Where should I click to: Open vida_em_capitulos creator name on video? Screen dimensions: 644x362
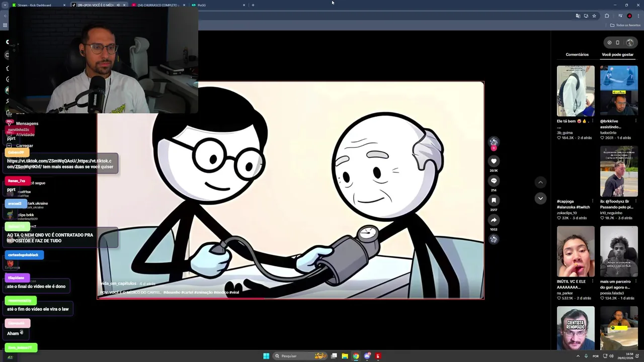(x=118, y=284)
